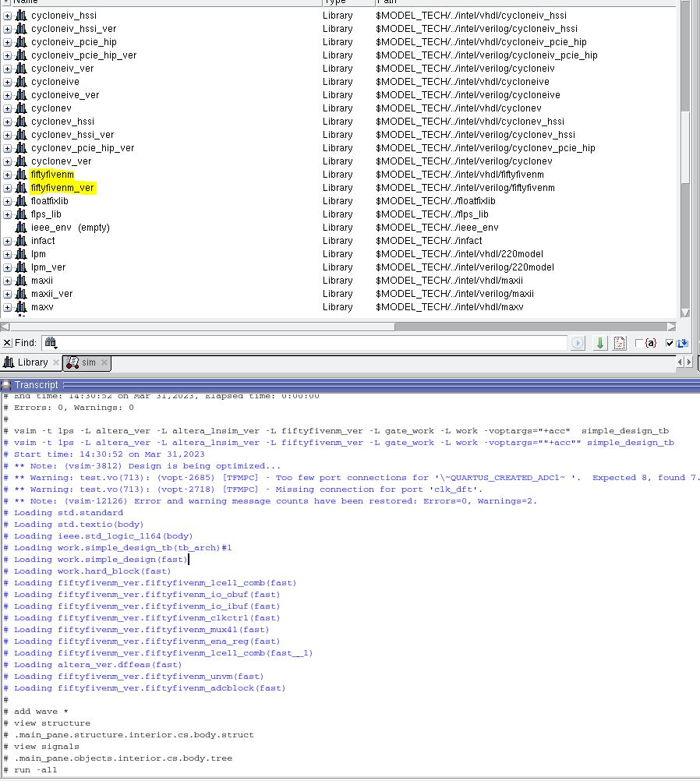This screenshot has width=700, height=781.
Task: Expand the highlighted fiftyfivenm library
Action: click(8, 175)
